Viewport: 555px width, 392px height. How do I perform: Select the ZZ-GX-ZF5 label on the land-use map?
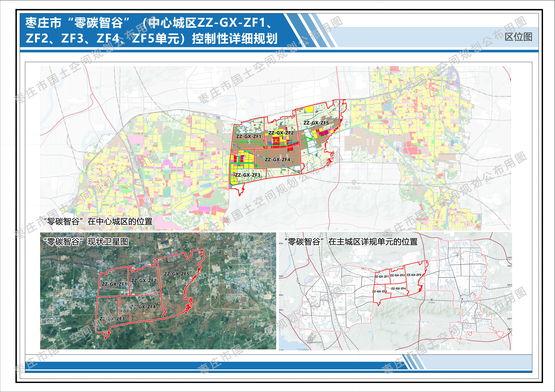(316, 123)
